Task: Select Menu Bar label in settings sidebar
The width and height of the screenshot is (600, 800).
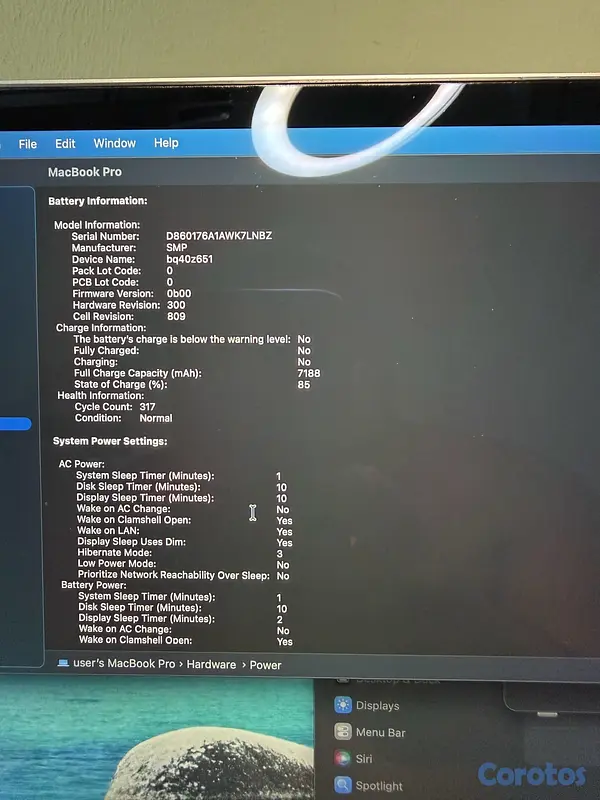Action: pyautogui.click(x=381, y=732)
